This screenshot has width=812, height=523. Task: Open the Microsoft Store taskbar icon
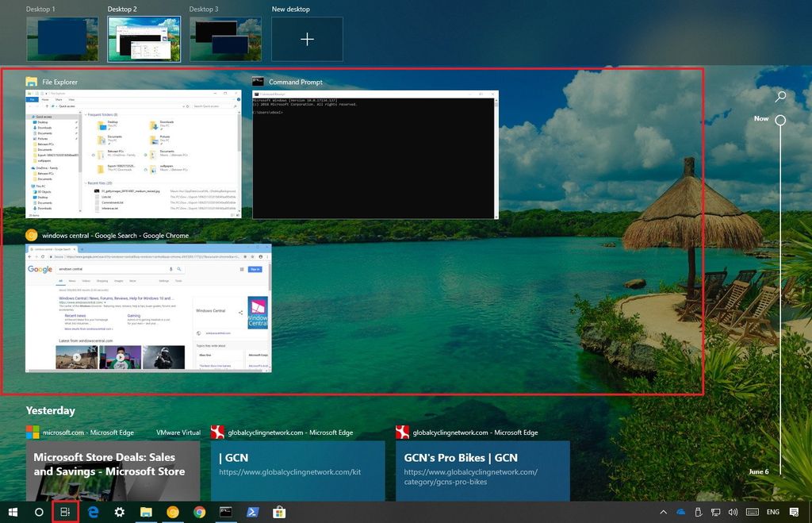point(279,512)
